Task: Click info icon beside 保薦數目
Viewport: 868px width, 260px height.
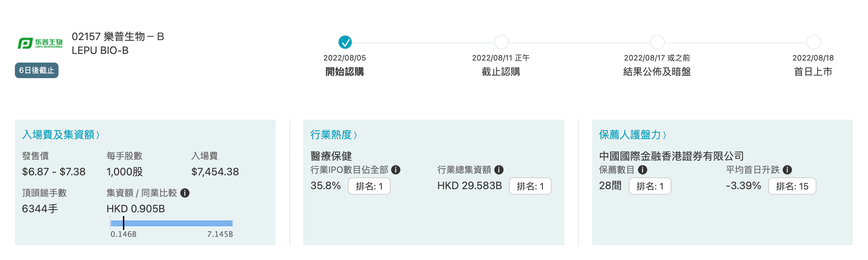Action: point(643,170)
